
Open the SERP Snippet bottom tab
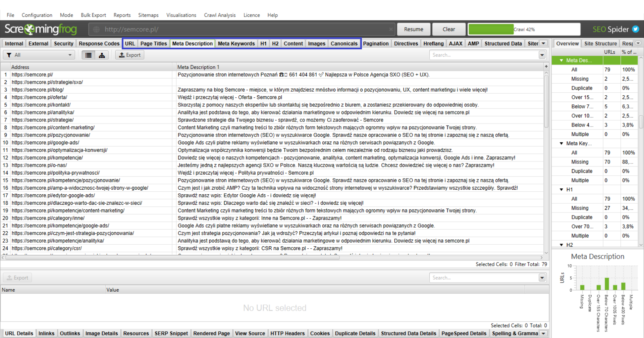coord(171,333)
